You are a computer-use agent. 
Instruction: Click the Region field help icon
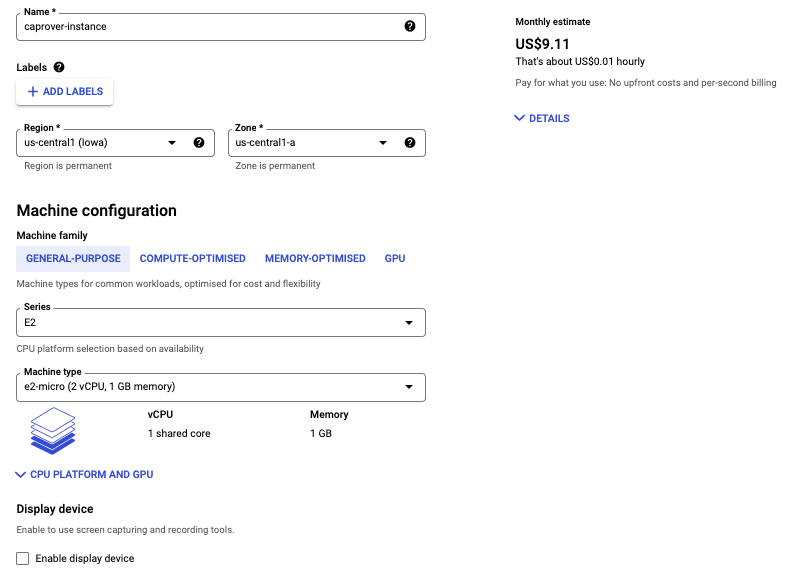(199, 143)
